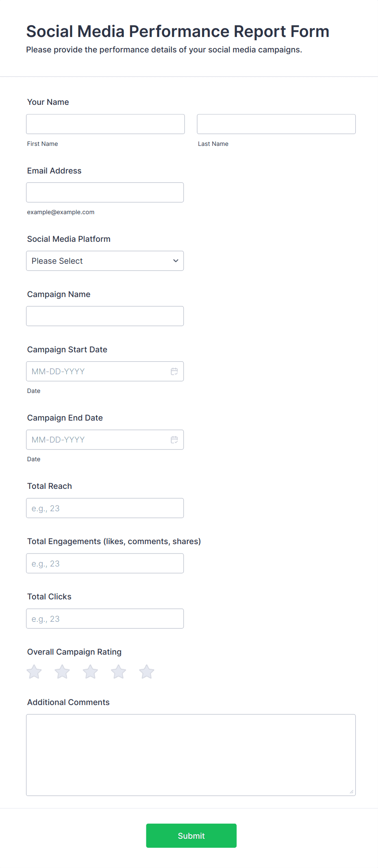
Task: Click the Additional Comments text area
Action: point(191,752)
